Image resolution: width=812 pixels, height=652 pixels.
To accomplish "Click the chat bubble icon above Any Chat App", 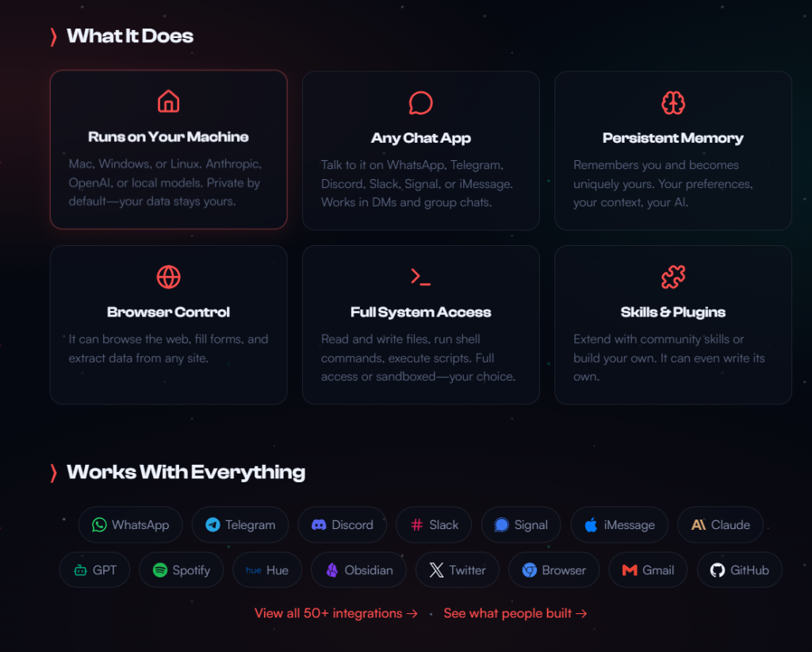I will pos(420,102).
